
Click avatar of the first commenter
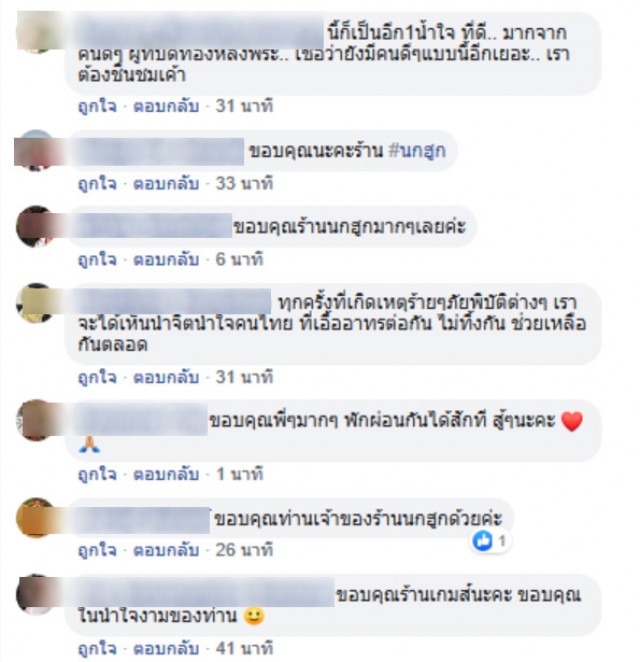[x=36, y=32]
